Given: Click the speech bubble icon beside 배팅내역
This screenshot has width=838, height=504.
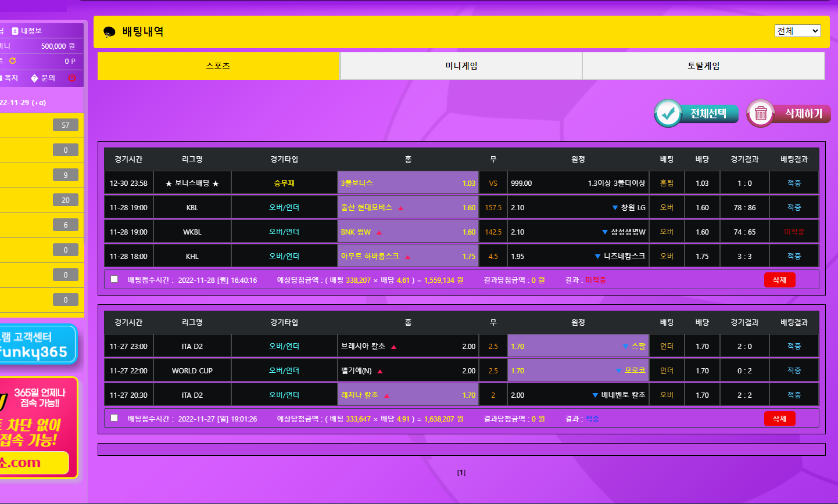Looking at the screenshot, I should [109, 32].
